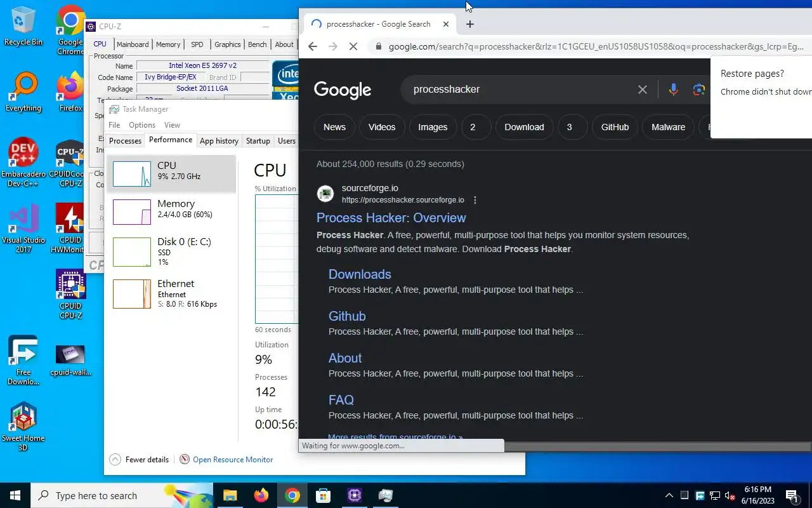Show hidden system tray icons
The image size is (812, 508).
pyautogui.click(x=669, y=495)
